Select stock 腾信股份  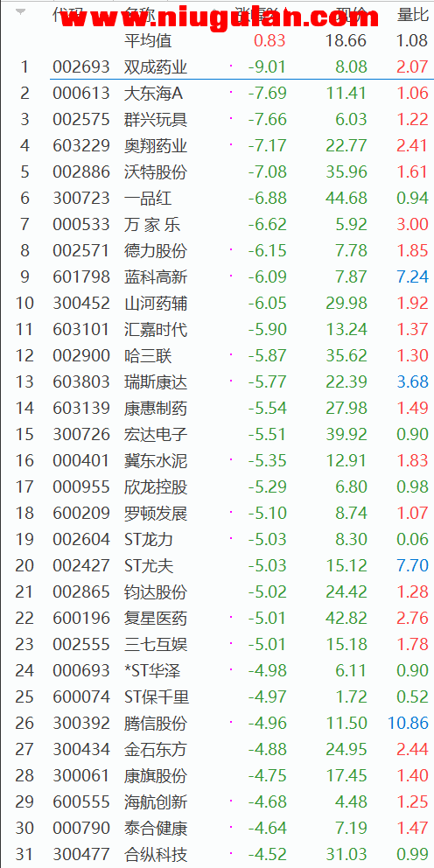tap(156, 723)
